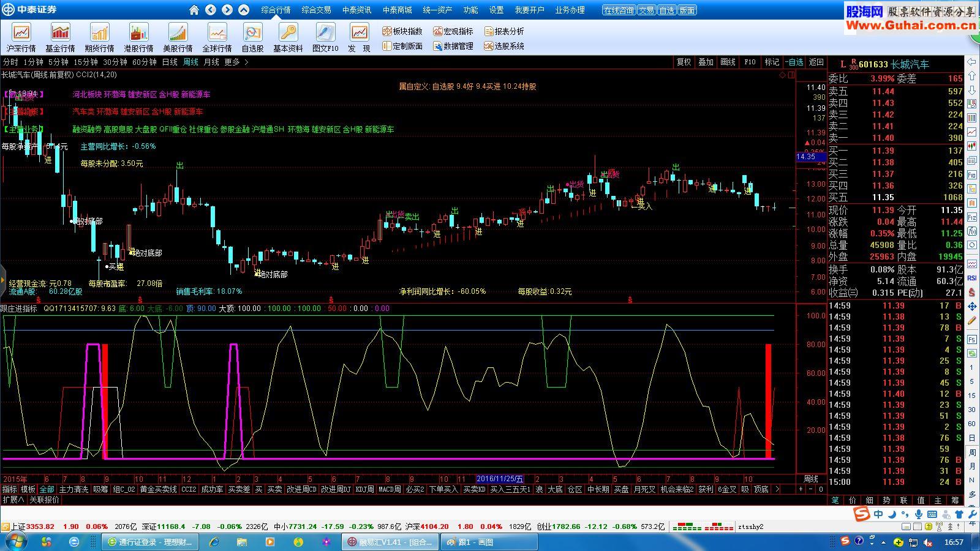Open 期货行情 futures quotes icon
Viewport: 980px width, 551px height.
99,38
